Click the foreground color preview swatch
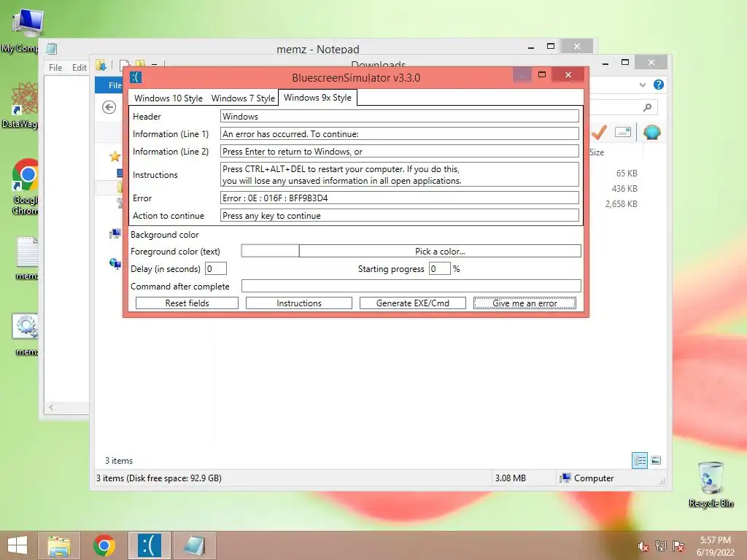The width and height of the screenshot is (747, 560). [x=270, y=251]
